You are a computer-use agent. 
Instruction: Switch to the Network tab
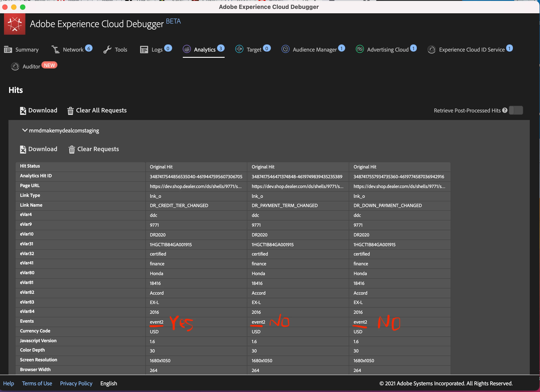tap(73, 50)
